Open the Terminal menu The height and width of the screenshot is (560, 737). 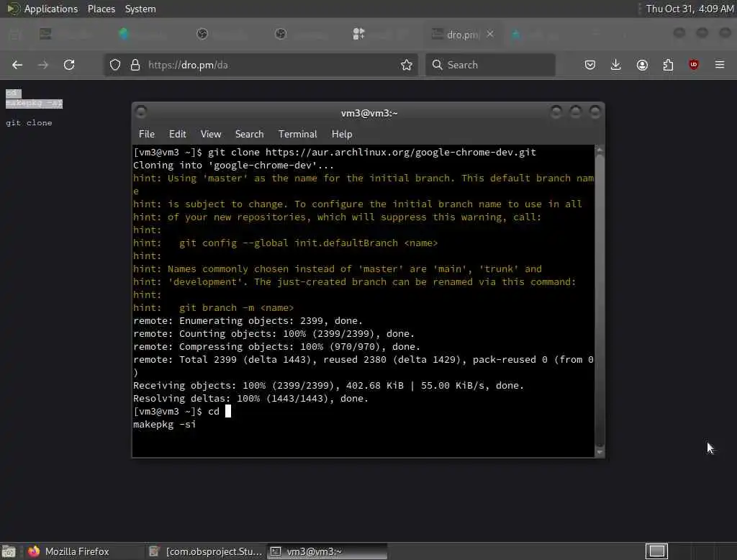coord(297,134)
